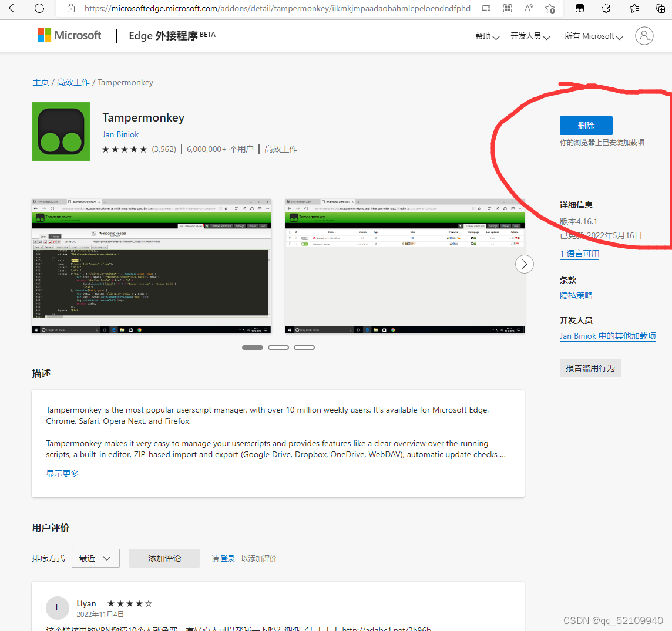Click the 登录 link

pyautogui.click(x=227, y=559)
